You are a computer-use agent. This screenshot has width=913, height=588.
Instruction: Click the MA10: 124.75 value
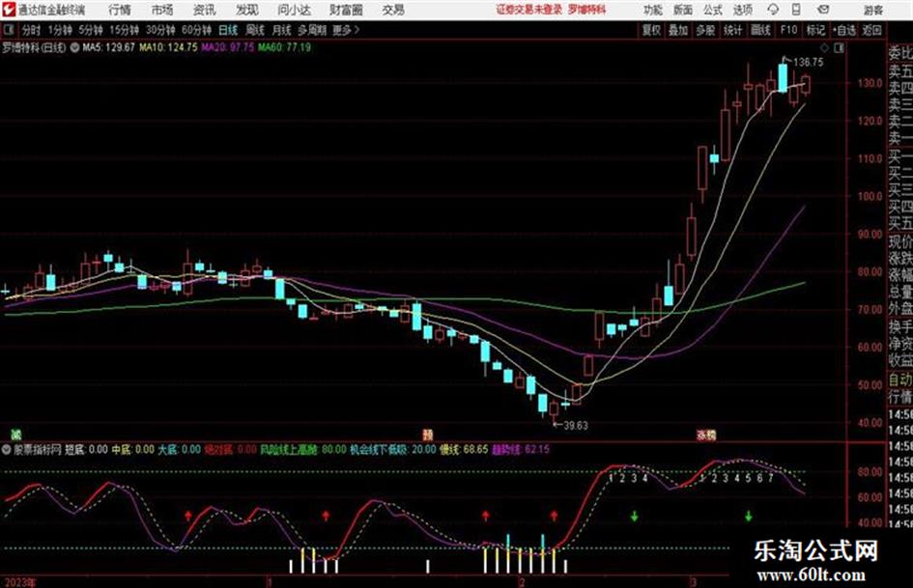coord(168,47)
